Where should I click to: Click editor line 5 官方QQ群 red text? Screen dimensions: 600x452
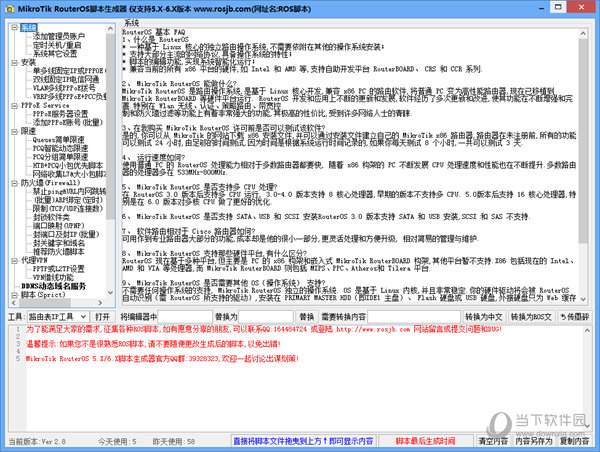tap(162, 359)
